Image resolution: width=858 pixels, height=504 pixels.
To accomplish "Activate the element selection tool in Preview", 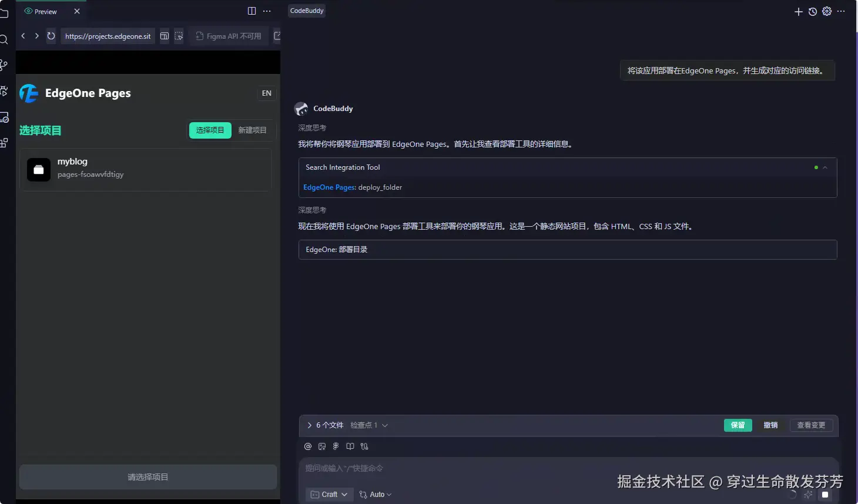I will (179, 36).
